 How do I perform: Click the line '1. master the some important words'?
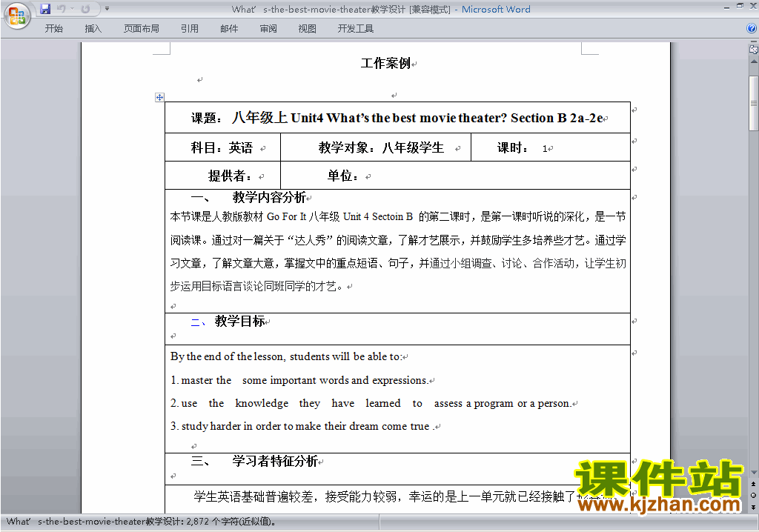(299, 381)
